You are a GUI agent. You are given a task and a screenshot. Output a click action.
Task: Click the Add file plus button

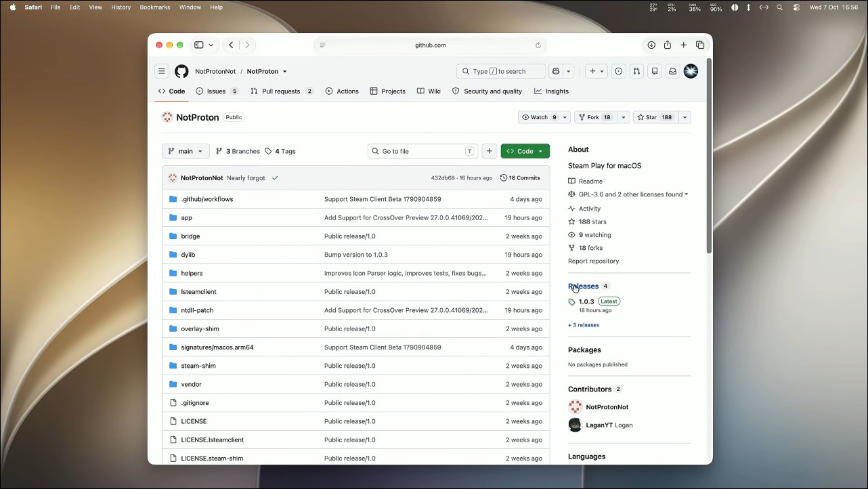[489, 151]
